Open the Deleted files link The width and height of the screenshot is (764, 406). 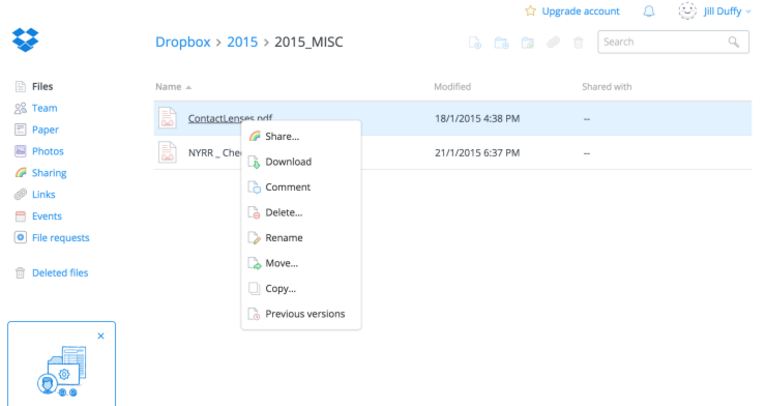[x=60, y=273]
